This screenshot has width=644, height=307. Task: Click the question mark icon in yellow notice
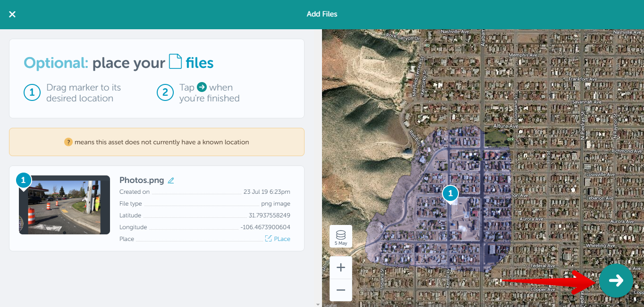pos(68,142)
